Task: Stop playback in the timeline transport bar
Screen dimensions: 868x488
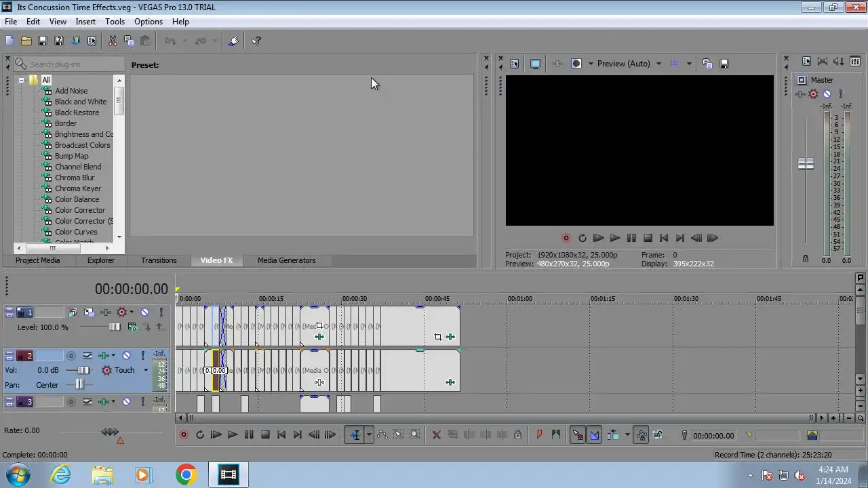Action: pyautogui.click(x=265, y=435)
